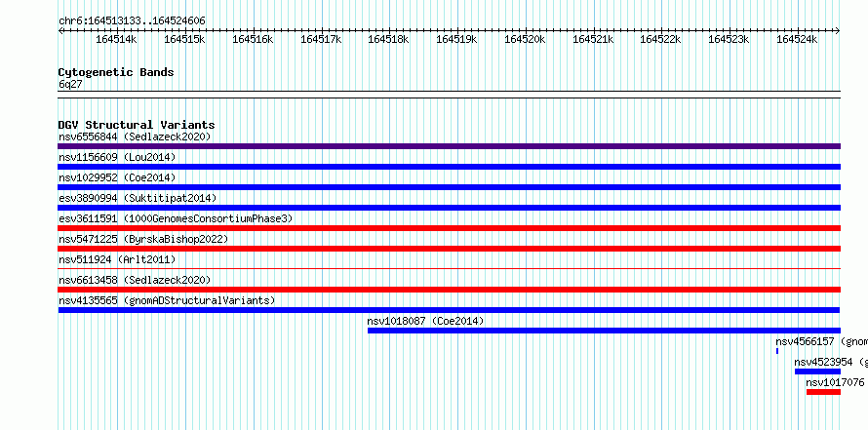Select the nsv511924 (Arlt2011) label

[117, 259]
